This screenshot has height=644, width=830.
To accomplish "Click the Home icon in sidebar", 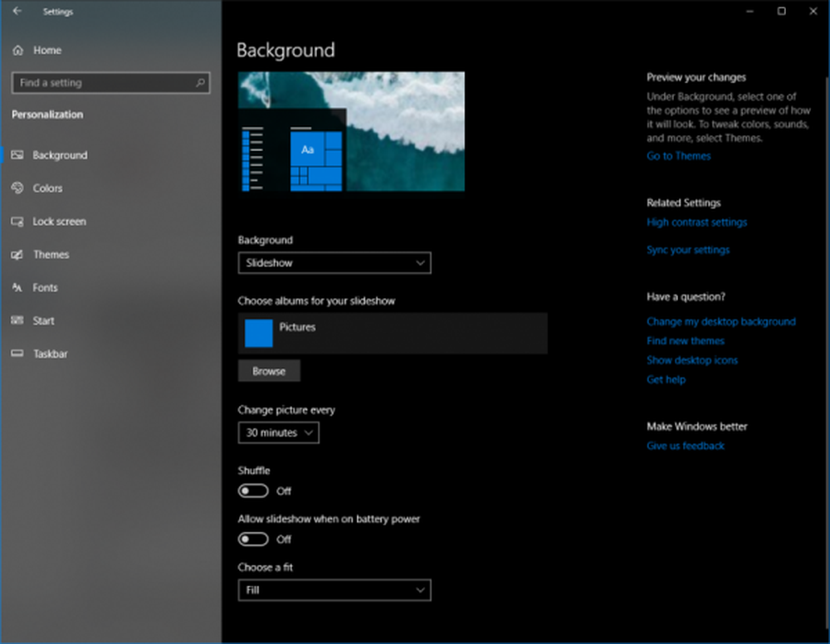I will (18, 51).
